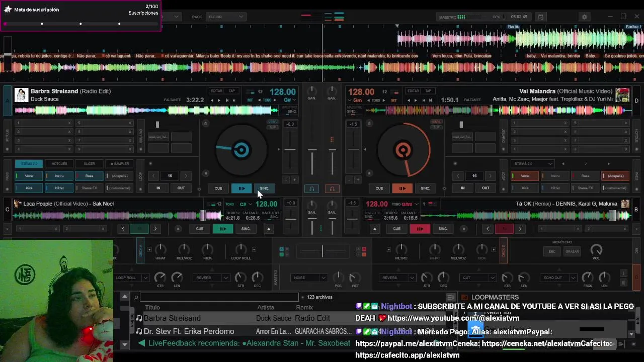Click pitch minus button on left deck
644x362 pixels.
(286, 180)
